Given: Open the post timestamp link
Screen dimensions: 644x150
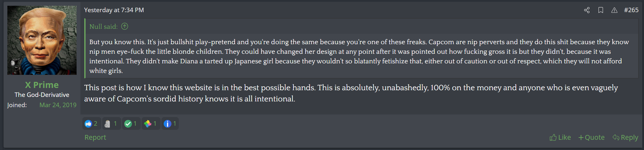Looking at the screenshot, I should (114, 10).
